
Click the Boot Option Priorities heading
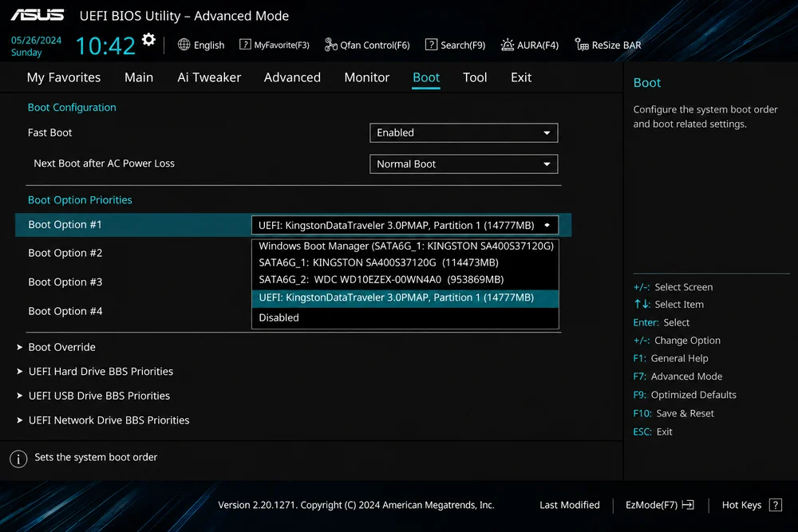click(x=80, y=200)
